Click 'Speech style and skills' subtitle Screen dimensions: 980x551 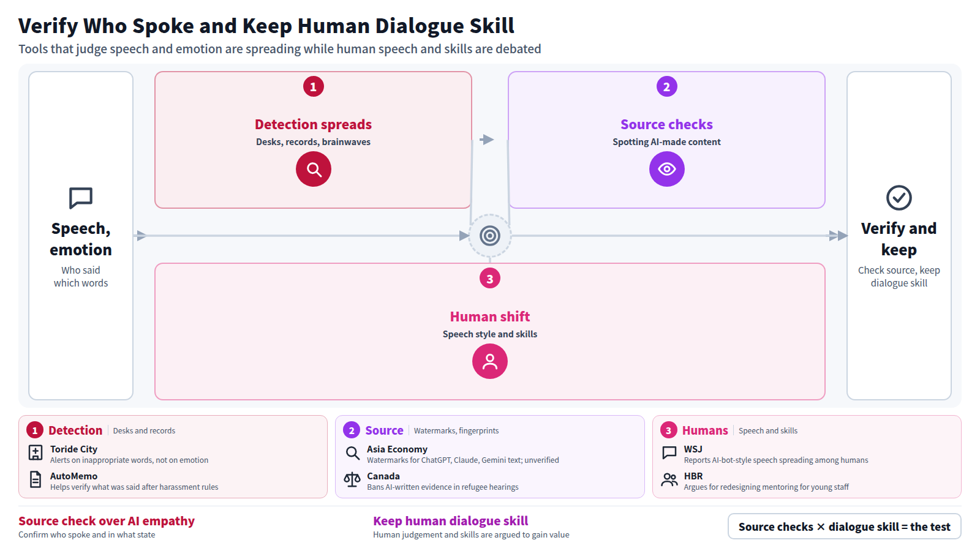tap(490, 334)
